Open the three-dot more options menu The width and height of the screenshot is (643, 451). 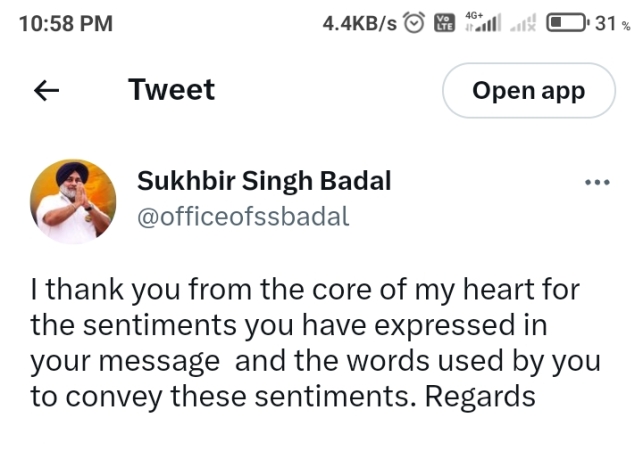[x=597, y=182]
